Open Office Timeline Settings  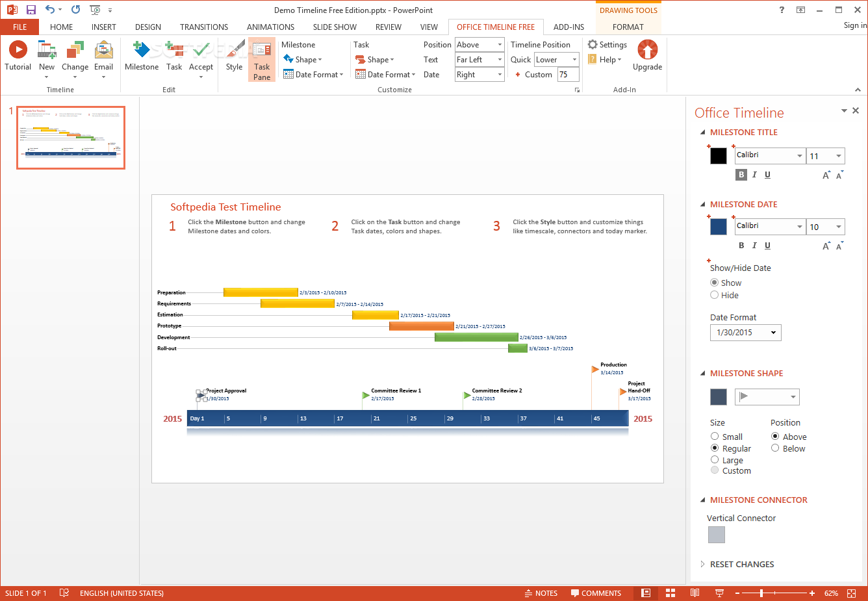click(x=607, y=44)
